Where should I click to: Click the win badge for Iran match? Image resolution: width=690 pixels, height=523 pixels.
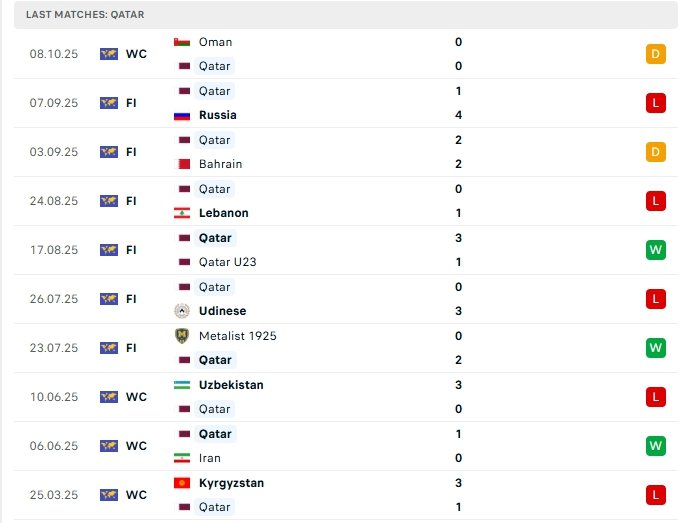tap(656, 446)
